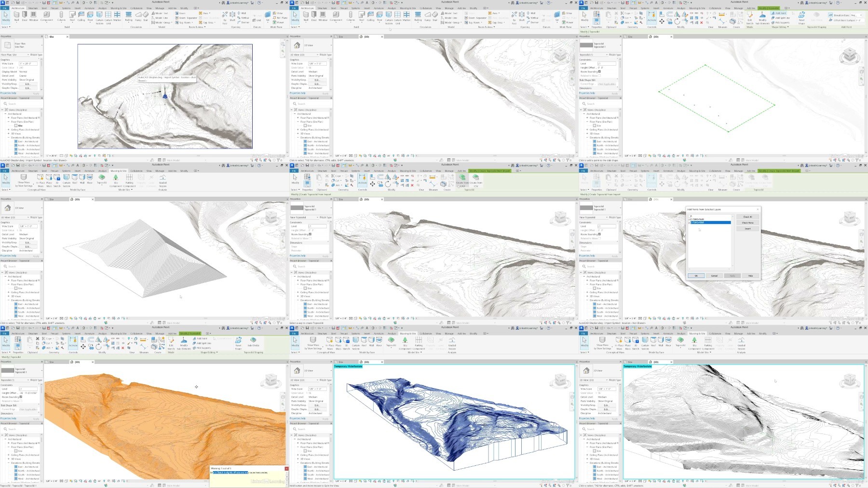Expand 3D Views node in top-left Project Browser
Image resolution: width=868 pixels, height=488 pixels.
coord(9,134)
